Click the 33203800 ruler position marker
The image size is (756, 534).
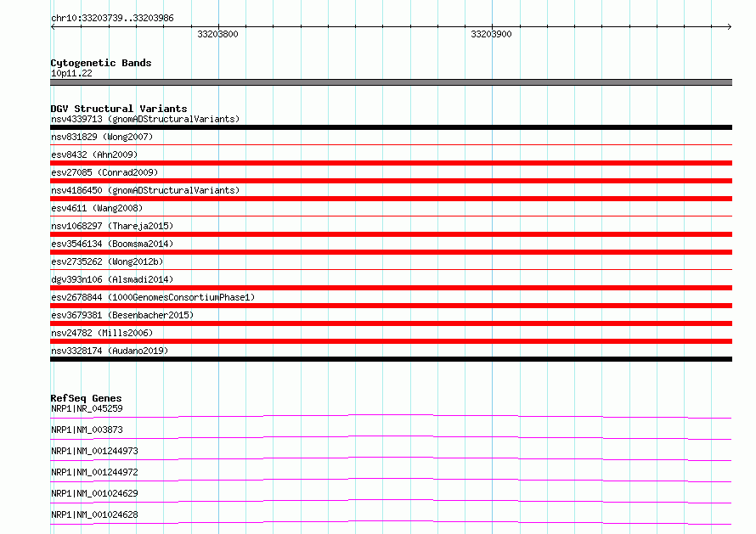(x=217, y=34)
